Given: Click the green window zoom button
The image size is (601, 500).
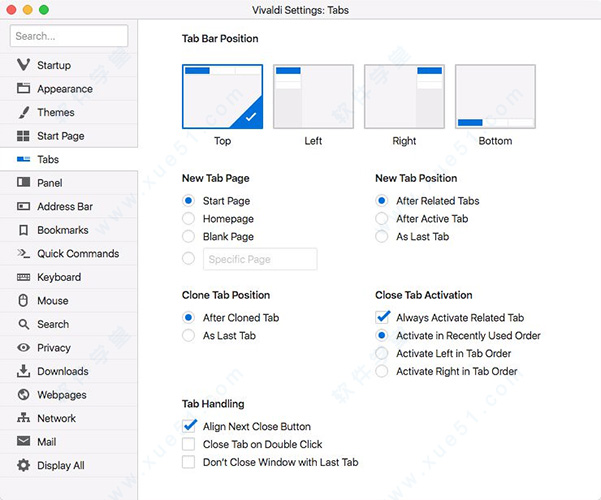Looking at the screenshot, I should (x=44, y=10).
